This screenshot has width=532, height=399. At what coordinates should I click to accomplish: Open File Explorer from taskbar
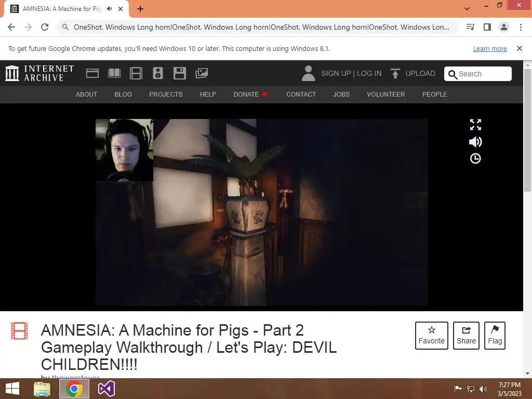42,389
